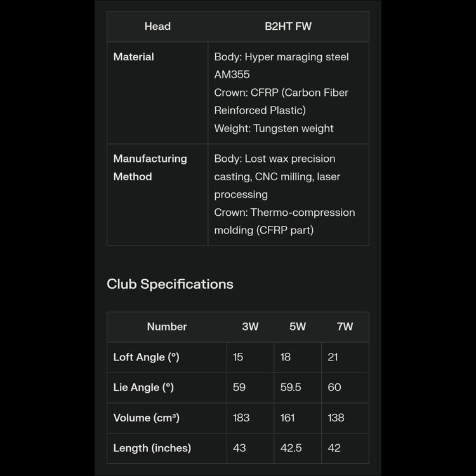Click the "Manufacturing Method" row label
The width and height of the screenshot is (476, 476).
(150, 168)
